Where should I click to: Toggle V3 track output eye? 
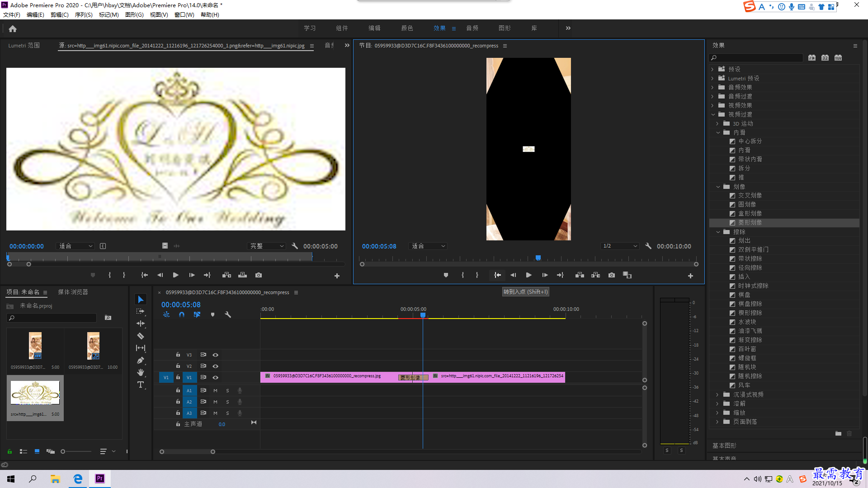coord(216,355)
